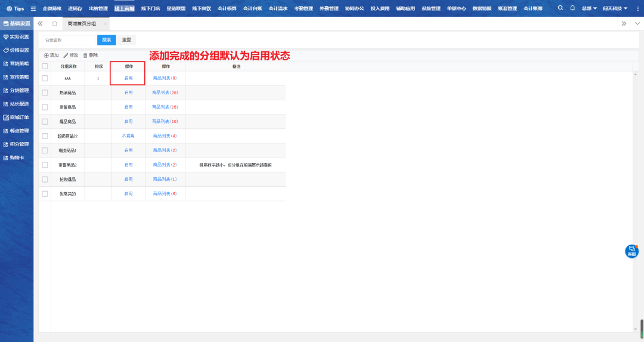Open the notification bell
644x342 pixels.
click(572, 8)
